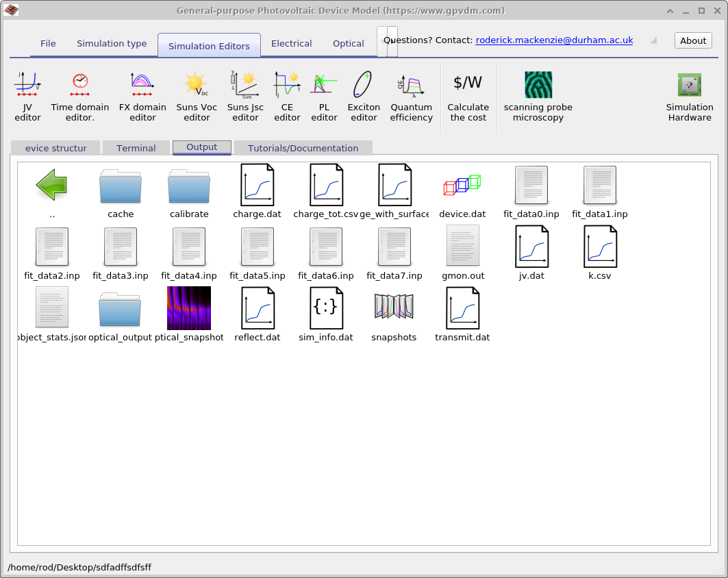Open the JV editor
The height and width of the screenshot is (578, 728).
pyautogui.click(x=27, y=96)
